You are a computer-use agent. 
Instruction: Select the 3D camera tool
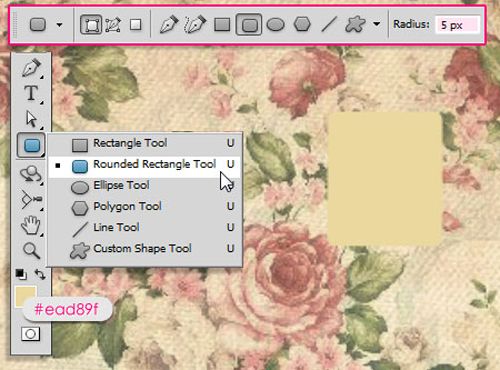[x=31, y=200]
